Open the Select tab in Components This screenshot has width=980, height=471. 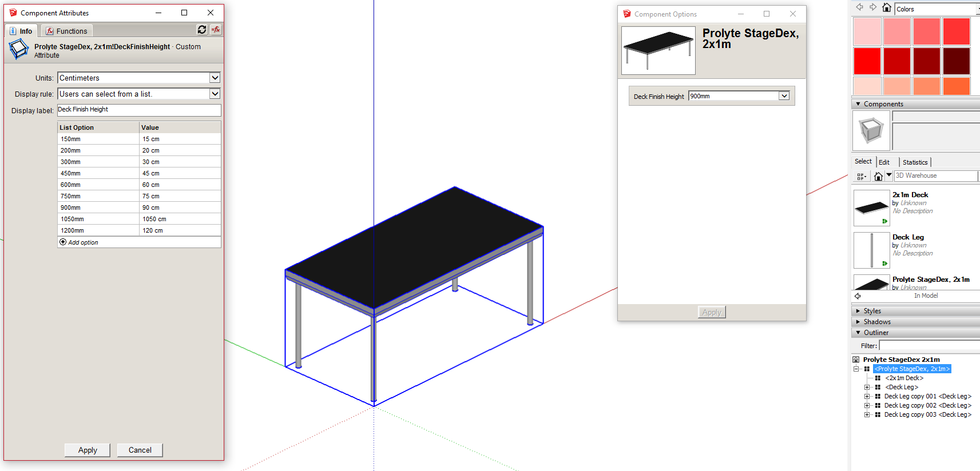(863, 162)
